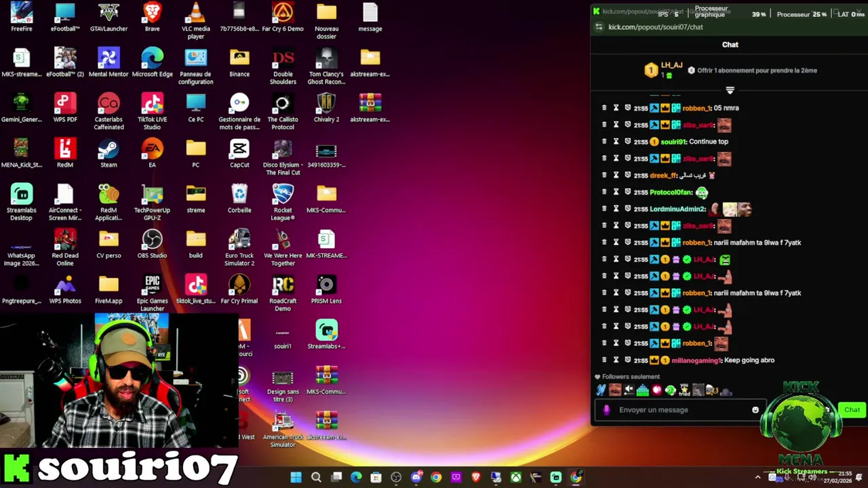Open the PRISM Lens desktop shortcut
Screen dimensions: 868x488
point(326,289)
